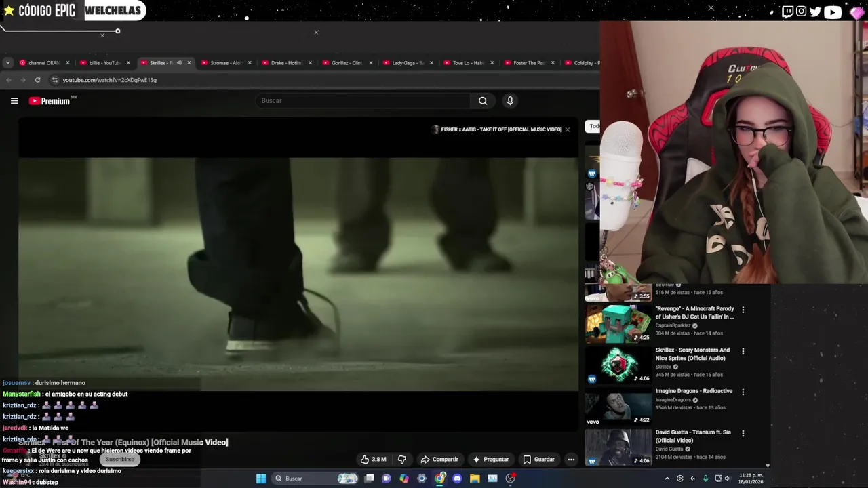
Task: Open the Imagine Dragons Radioactive thumbnail
Action: (x=618, y=405)
